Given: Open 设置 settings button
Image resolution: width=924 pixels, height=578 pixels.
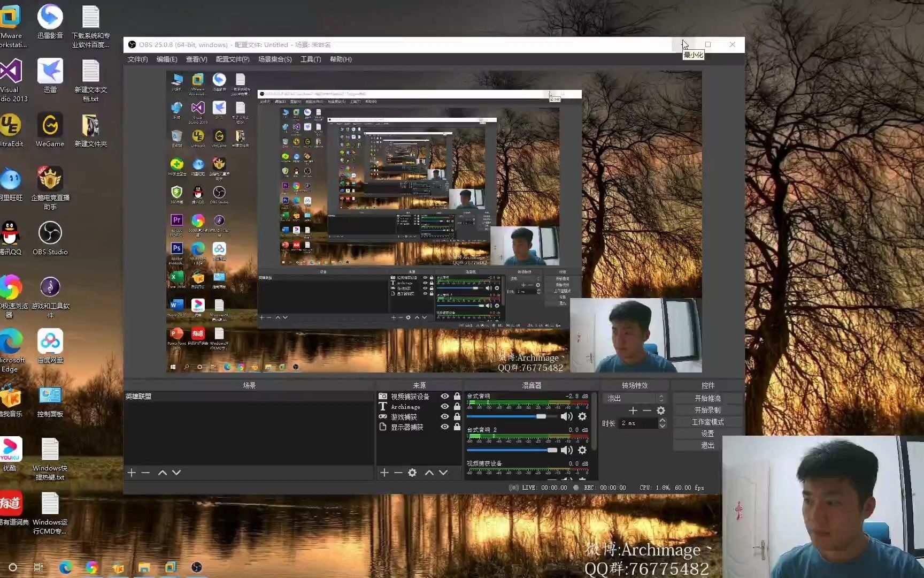Looking at the screenshot, I should click(707, 434).
